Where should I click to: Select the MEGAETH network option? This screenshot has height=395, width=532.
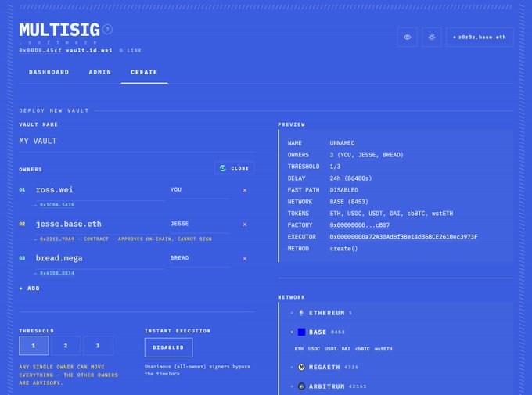[325, 367]
